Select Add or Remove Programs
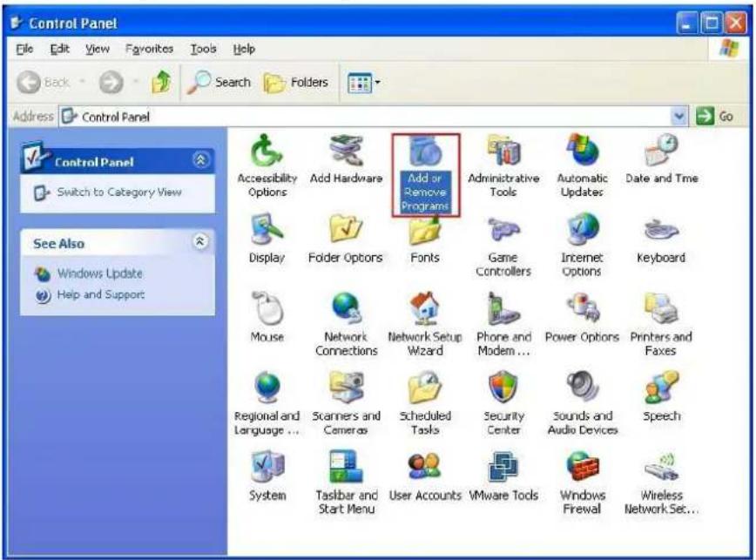 click(425, 174)
